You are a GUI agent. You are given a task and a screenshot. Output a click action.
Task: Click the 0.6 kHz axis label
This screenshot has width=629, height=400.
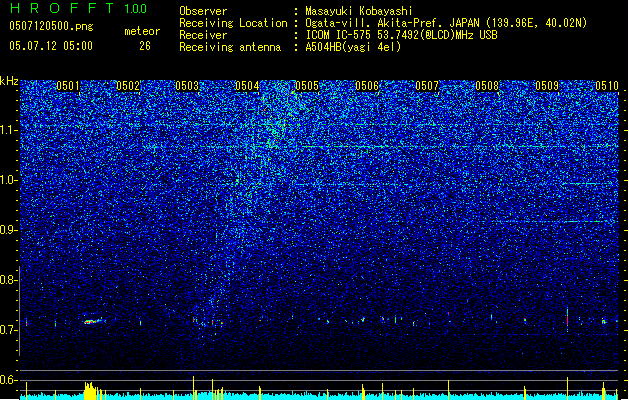click(x=8, y=380)
